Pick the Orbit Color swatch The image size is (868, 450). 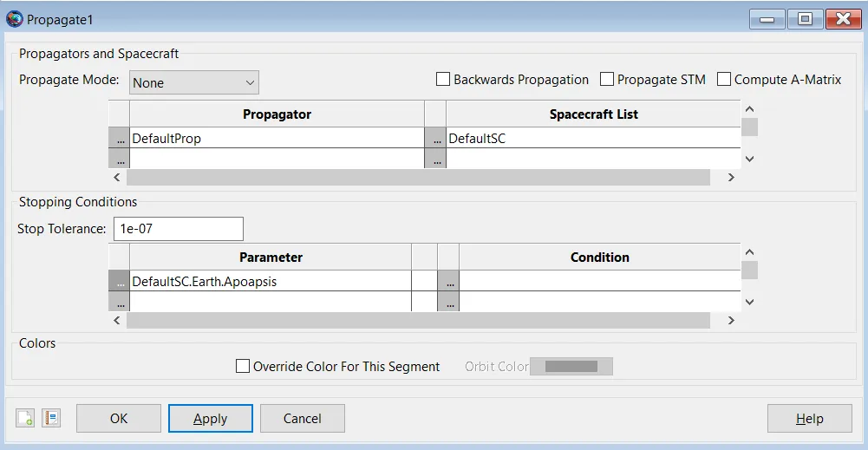click(571, 367)
